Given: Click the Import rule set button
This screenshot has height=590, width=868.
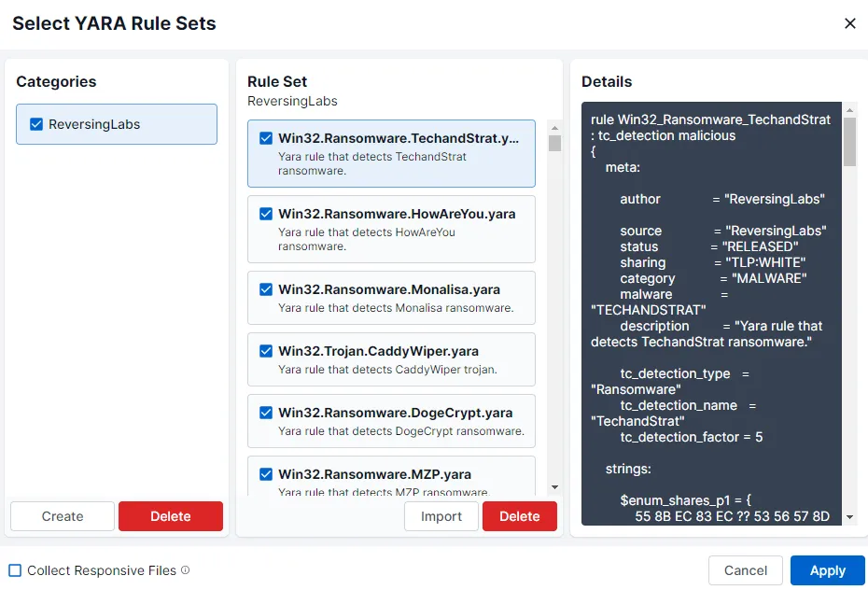Looking at the screenshot, I should (x=441, y=516).
